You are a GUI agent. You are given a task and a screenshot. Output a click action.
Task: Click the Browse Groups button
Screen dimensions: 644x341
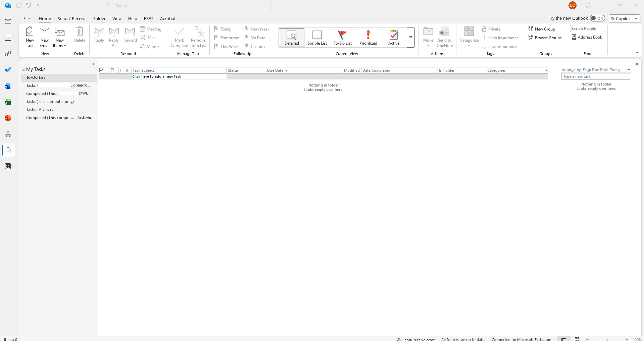(545, 38)
